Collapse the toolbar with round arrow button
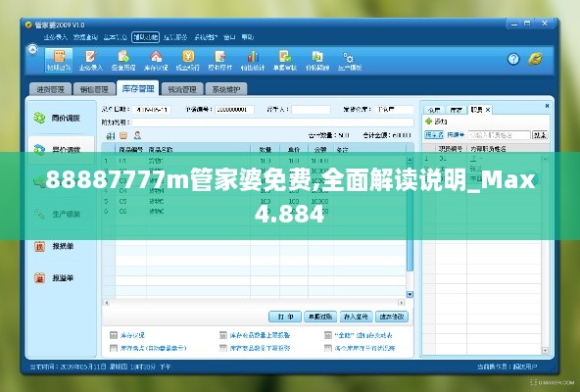This screenshot has height=392, width=580. pyautogui.click(x=32, y=50)
